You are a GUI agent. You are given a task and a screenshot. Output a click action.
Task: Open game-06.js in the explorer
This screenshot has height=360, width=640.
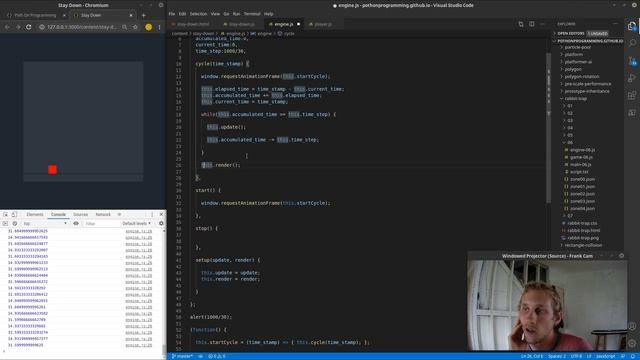coord(581,157)
